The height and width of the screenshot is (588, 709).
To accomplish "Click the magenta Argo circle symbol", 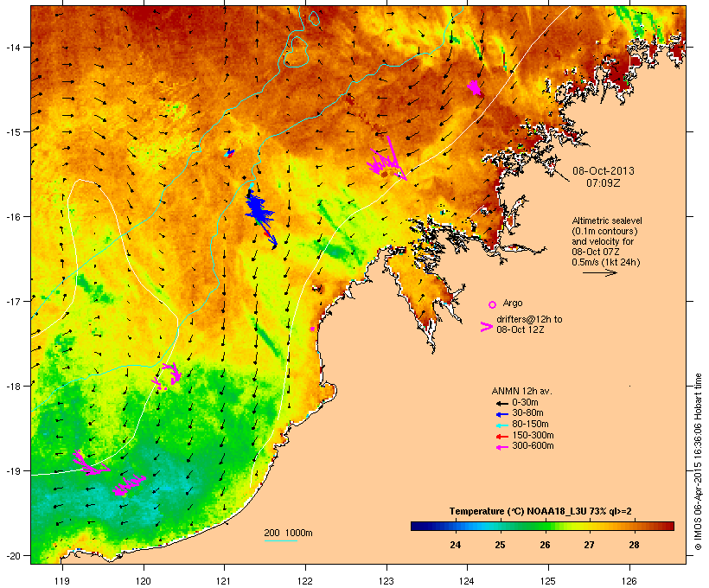I will 493,304.
